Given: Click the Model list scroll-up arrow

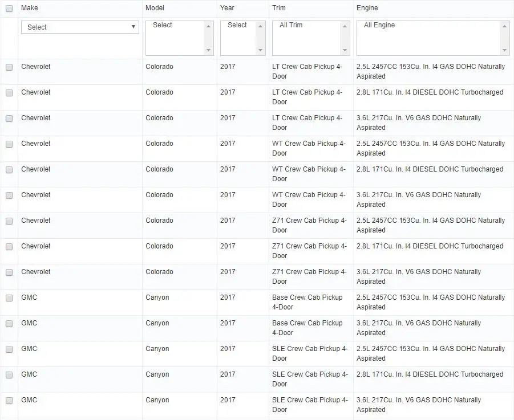Looking at the screenshot, I should [x=208, y=26].
